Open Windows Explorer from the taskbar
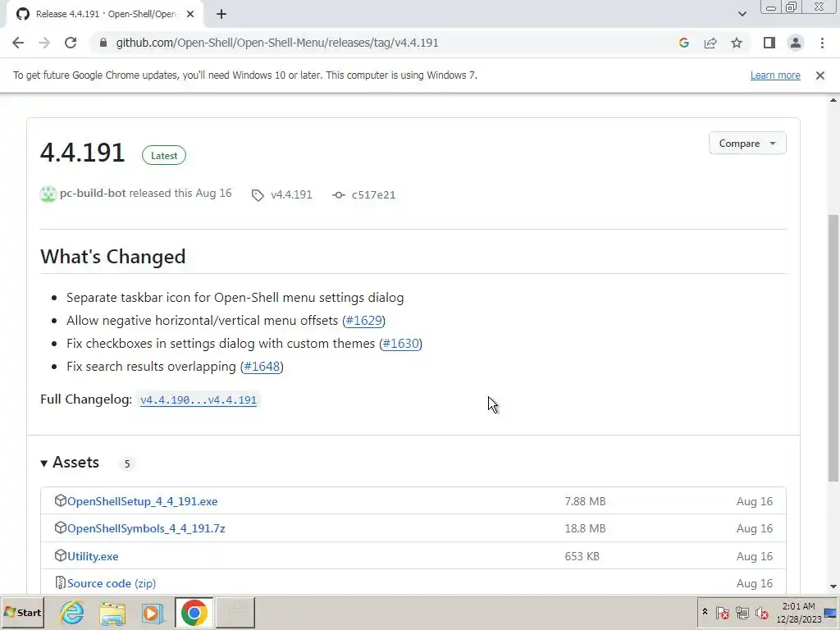Screen dimensions: 840x630 [x=112, y=612]
